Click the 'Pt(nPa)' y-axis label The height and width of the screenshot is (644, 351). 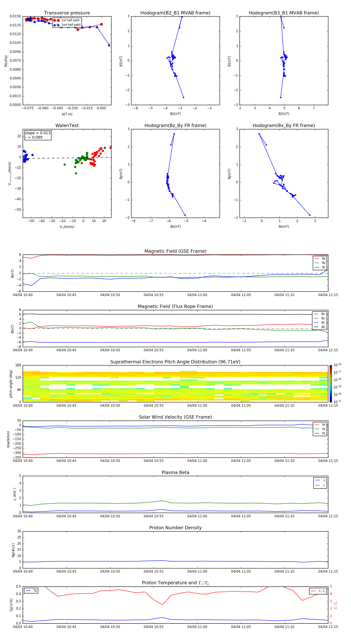pyautogui.click(x=6, y=61)
